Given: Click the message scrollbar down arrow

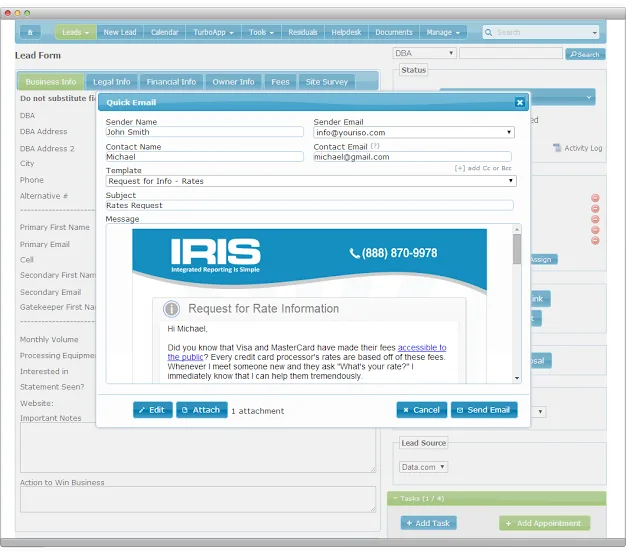Looking at the screenshot, I should (517, 378).
